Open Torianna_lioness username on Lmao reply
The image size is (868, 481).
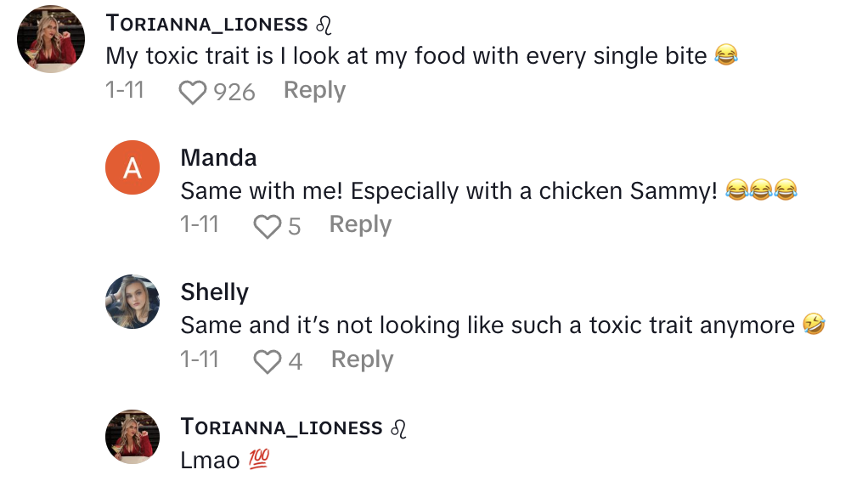tap(281, 427)
